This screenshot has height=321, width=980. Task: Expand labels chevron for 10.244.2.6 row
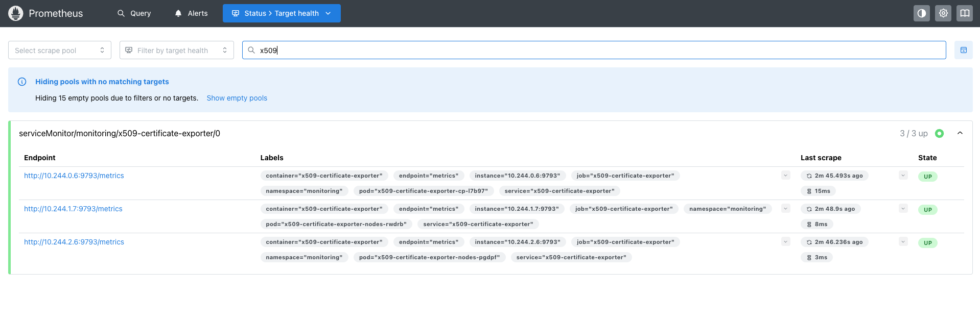(x=786, y=242)
